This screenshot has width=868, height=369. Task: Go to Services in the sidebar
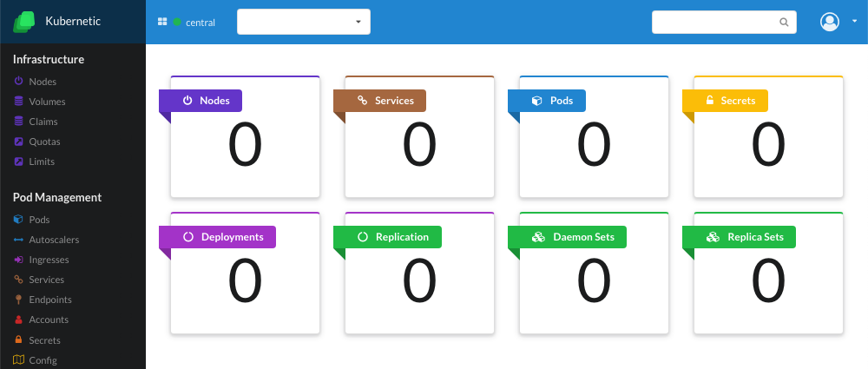[47, 280]
